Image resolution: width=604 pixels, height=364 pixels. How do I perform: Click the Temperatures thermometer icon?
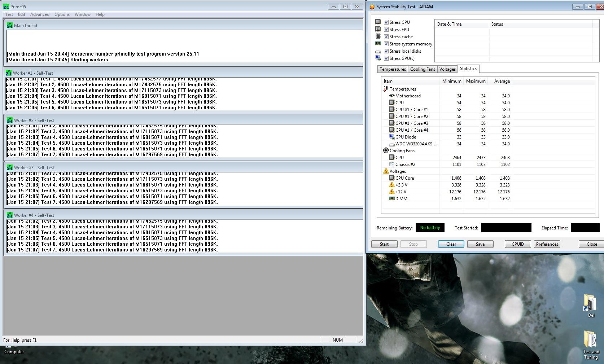[x=386, y=89]
